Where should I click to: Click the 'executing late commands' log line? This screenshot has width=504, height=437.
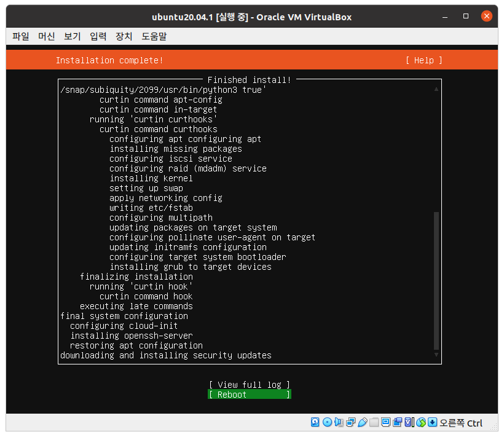pos(136,306)
